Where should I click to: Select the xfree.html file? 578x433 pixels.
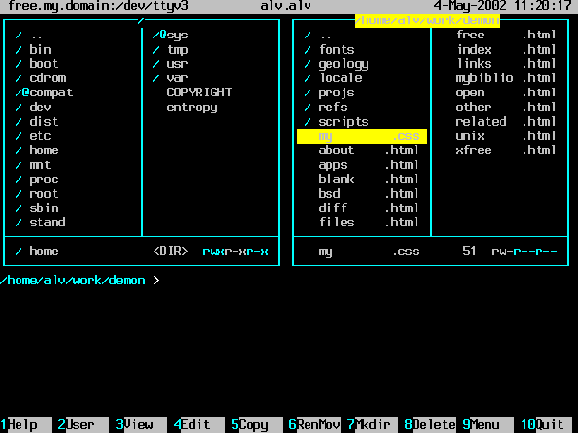(x=506, y=150)
